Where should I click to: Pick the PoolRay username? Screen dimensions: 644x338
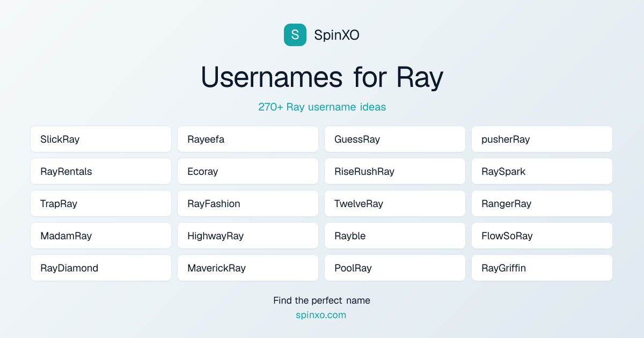point(395,268)
